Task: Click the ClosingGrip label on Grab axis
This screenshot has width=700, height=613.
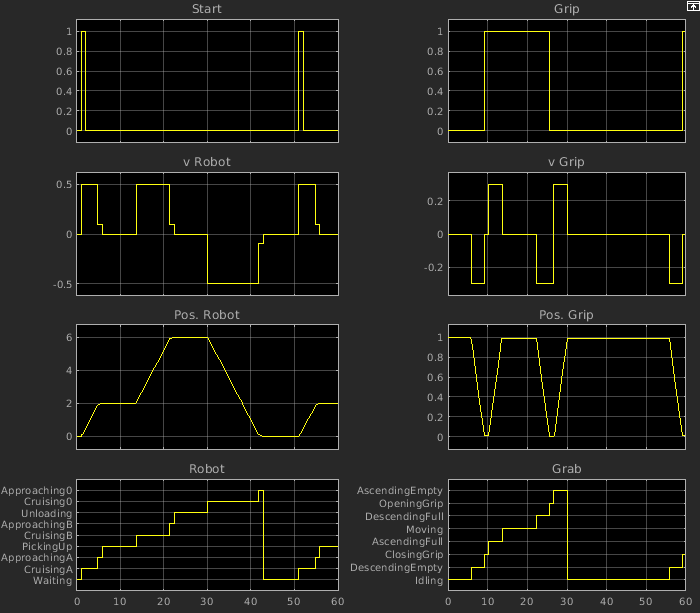Action: click(413, 554)
